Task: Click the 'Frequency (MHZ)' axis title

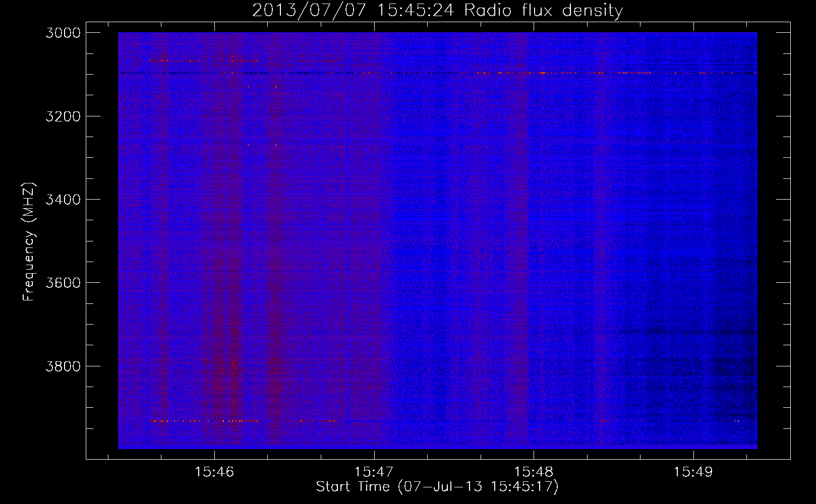Action: coord(29,242)
